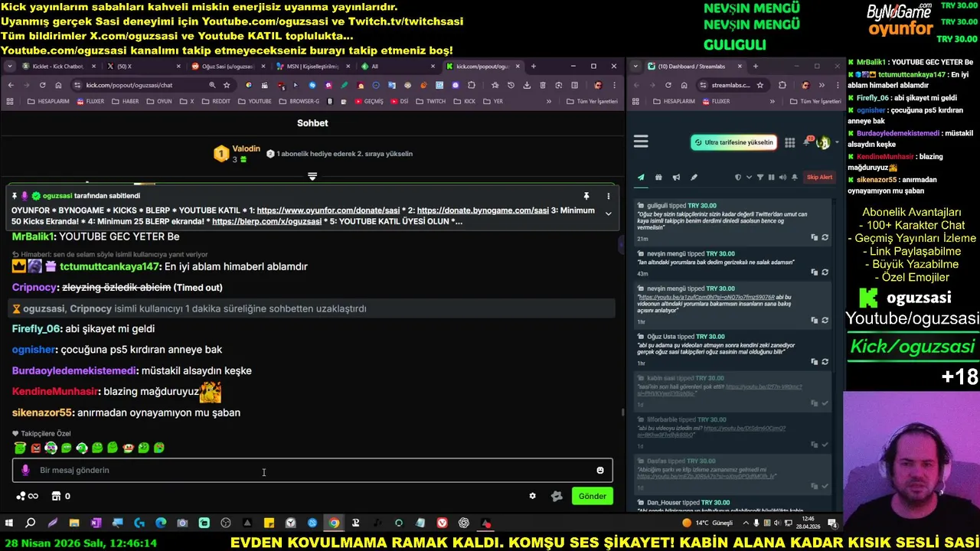The height and width of the screenshot is (551, 980).
Task: Switch to Oğuz Sasi Reddit tab
Action: 227,67
